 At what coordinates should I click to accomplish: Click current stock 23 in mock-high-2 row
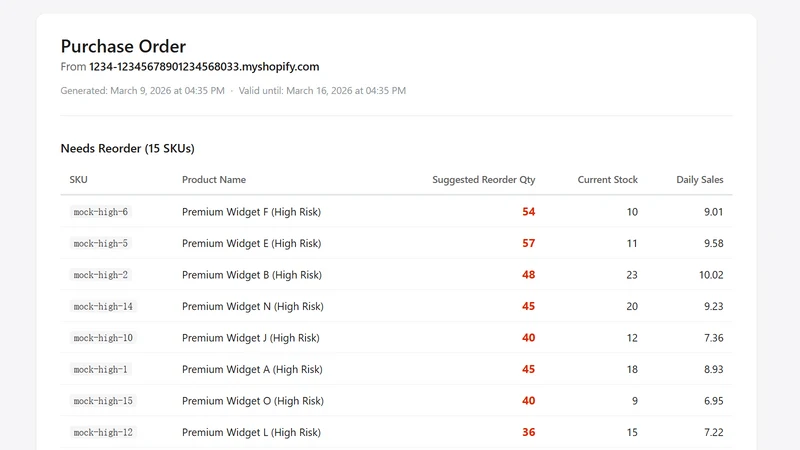pyautogui.click(x=632, y=275)
